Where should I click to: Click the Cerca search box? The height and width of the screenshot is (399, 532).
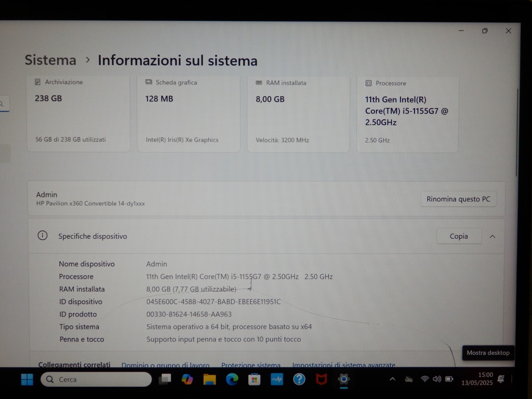click(96, 379)
